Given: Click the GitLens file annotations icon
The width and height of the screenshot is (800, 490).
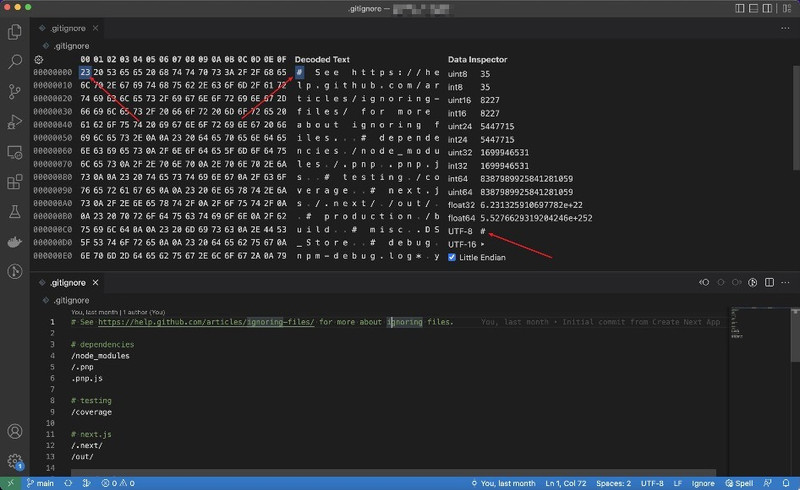Looking at the screenshot, I should click(753, 282).
